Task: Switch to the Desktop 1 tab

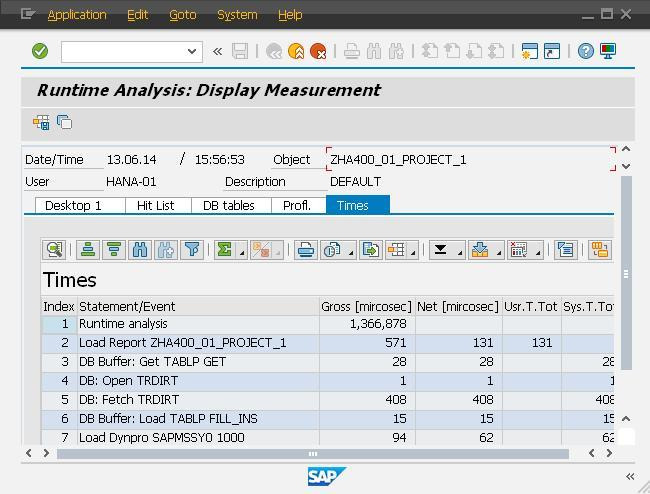Action: (x=80, y=206)
